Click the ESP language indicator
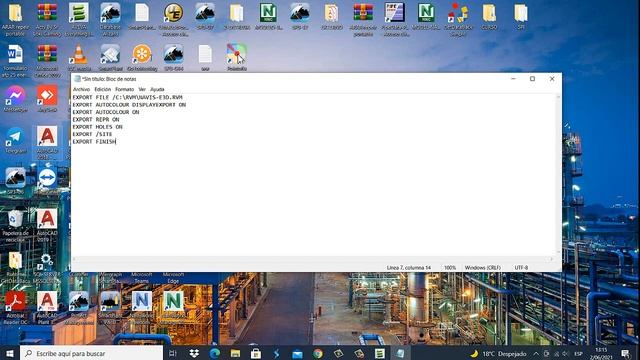This screenshot has height=360, width=640. point(578,353)
